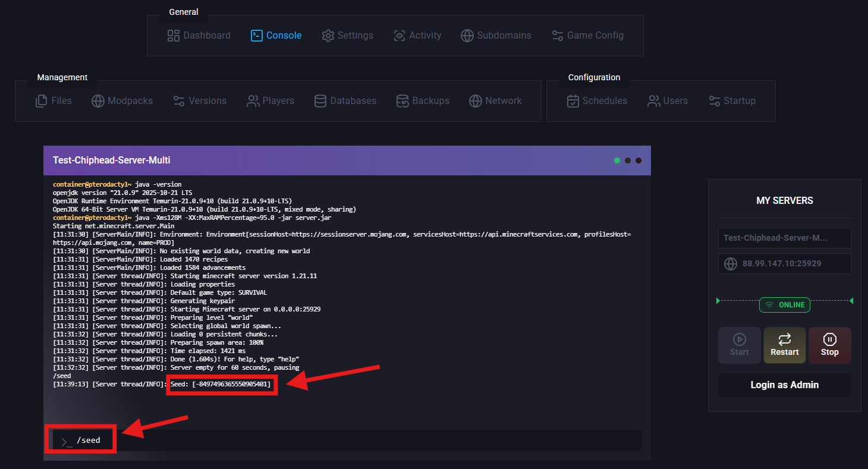Screen dimensions: 868x469
Task: Go to the Users configuration page
Action: pos(668,101)
